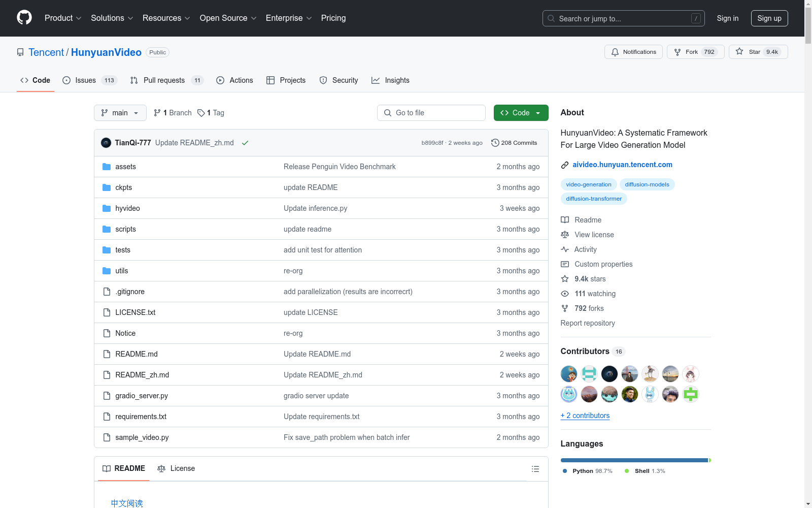The image size is (812, 508).
Task: Click the Readme book icon in About
Action: (565, 220)
